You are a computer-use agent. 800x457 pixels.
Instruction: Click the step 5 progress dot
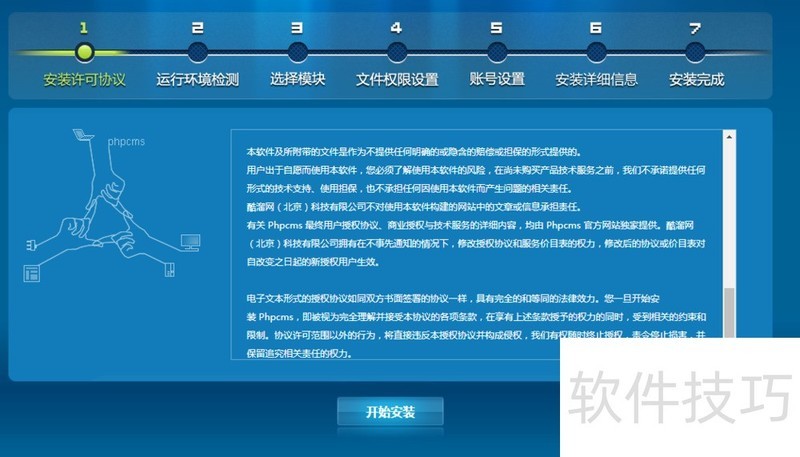497,52
